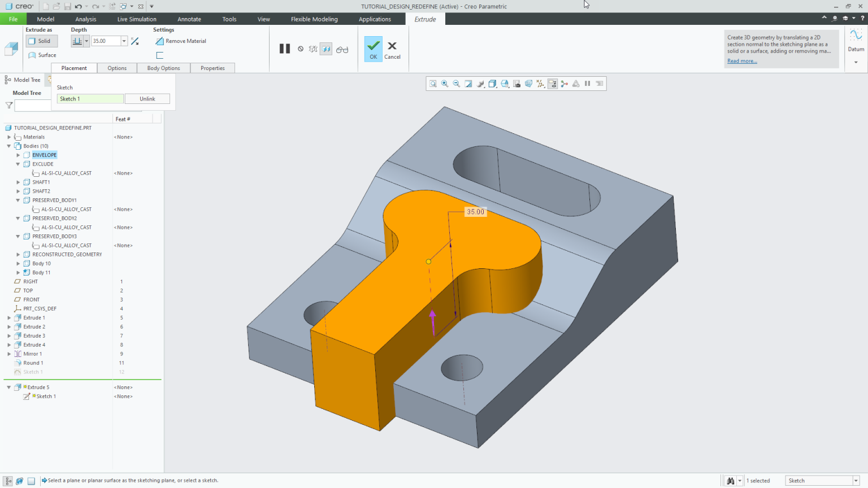Click the Datum Display Filters icon
The width and height of the screenshot is (868, 488).
(x=540, y=83)
